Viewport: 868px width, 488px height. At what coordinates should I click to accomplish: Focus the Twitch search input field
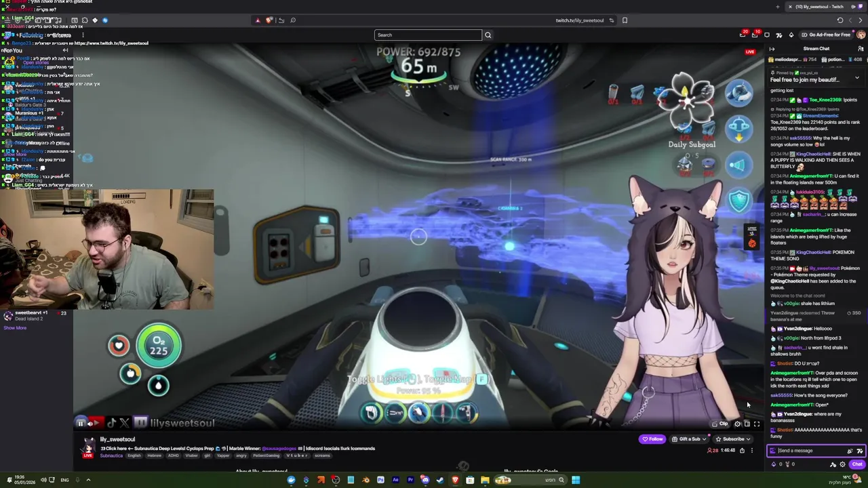pos(428,35)
